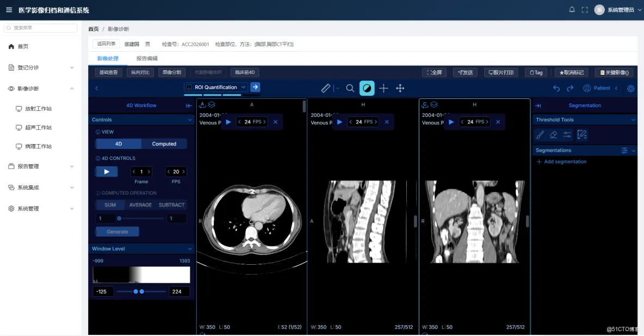Screen dimensions: 644x336
Task: Collapse the Segmentations section
Action: point(633,151)
